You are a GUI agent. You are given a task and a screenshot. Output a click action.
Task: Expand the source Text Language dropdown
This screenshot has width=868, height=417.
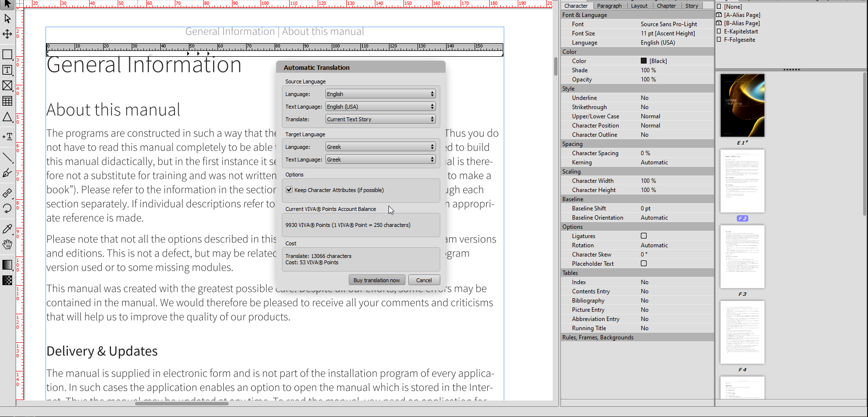click(x=380, y=107)
